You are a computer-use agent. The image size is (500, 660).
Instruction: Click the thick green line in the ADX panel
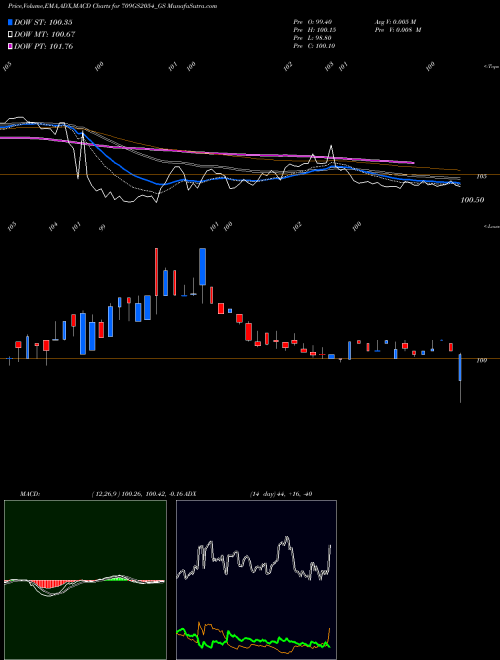[253, 639]
